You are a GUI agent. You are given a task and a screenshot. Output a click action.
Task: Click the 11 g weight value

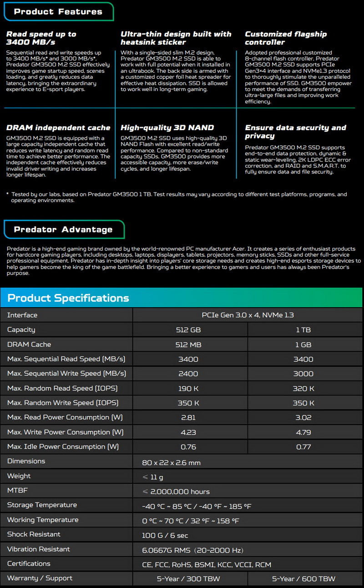point(152,477)
